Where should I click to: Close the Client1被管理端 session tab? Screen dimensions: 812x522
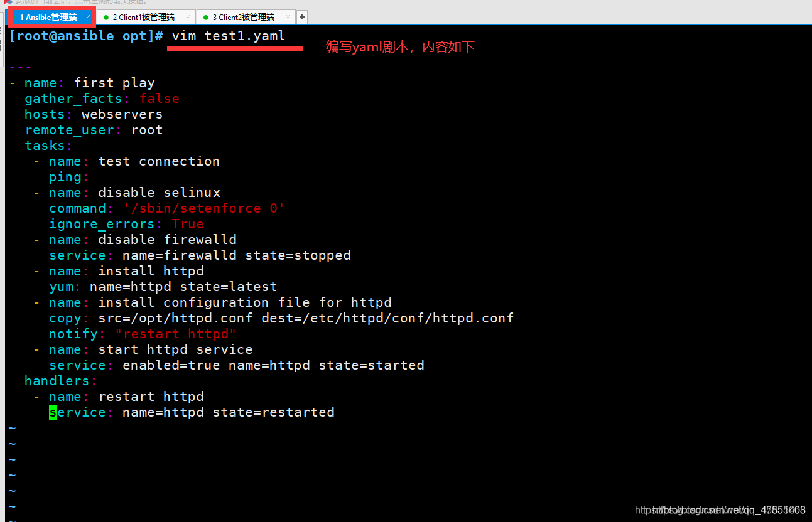(188, 17)
